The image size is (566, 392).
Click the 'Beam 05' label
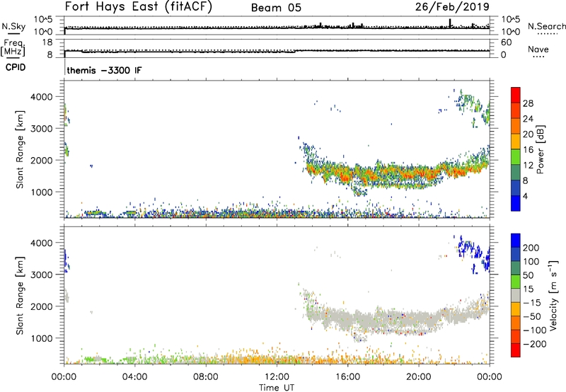pos(276,8)
